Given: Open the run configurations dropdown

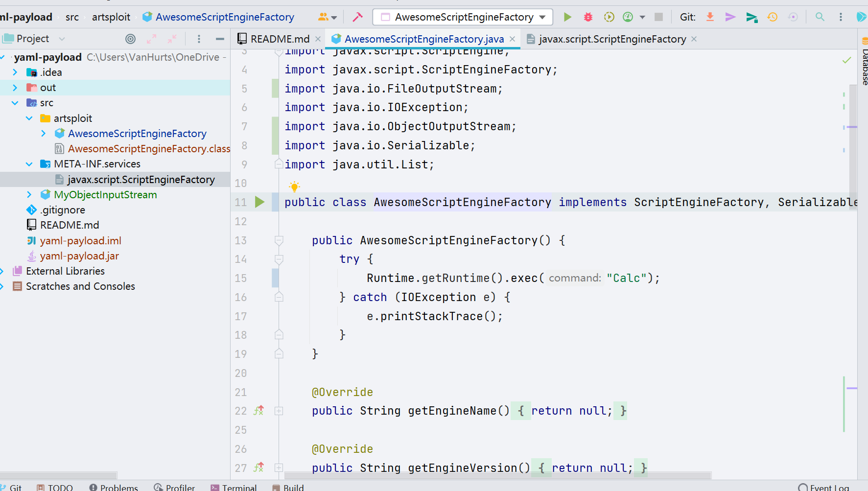Looking at the screenshot, I should point(542,17).
